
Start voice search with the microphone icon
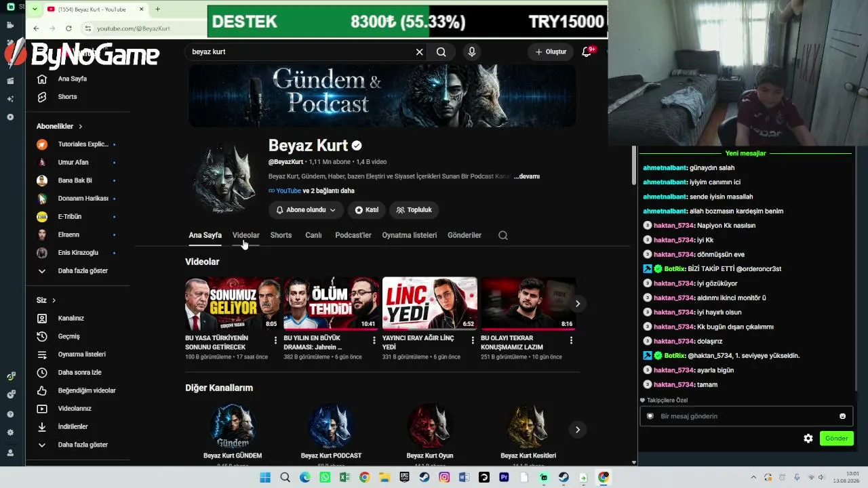tap(472, 52)
